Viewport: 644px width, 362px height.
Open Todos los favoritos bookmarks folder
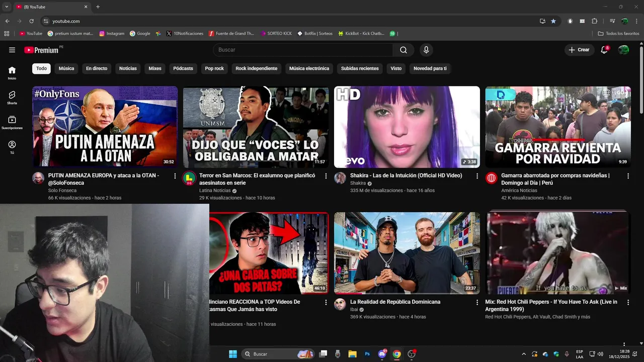point(619,34)
